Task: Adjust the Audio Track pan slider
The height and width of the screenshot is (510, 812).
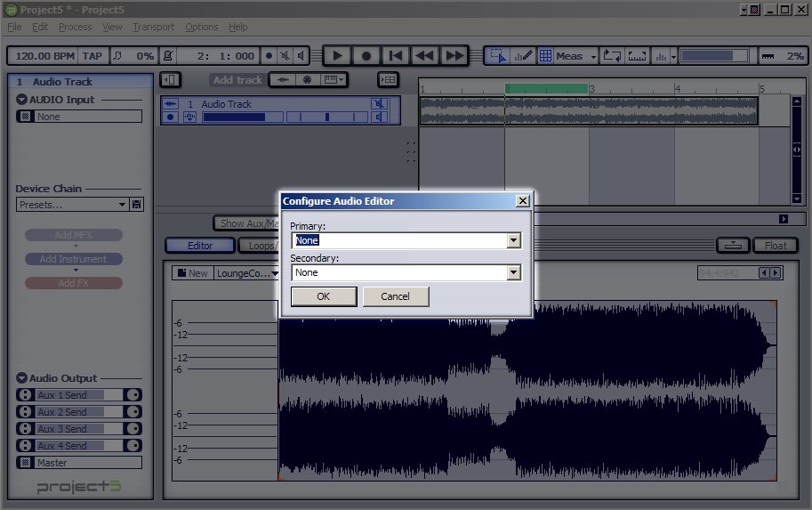Action: click(x=326, y=117)
